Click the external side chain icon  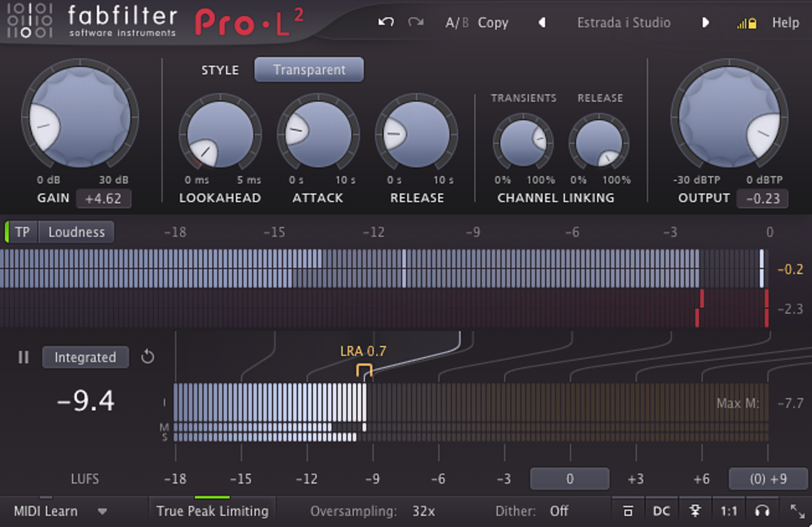point(695,512)
